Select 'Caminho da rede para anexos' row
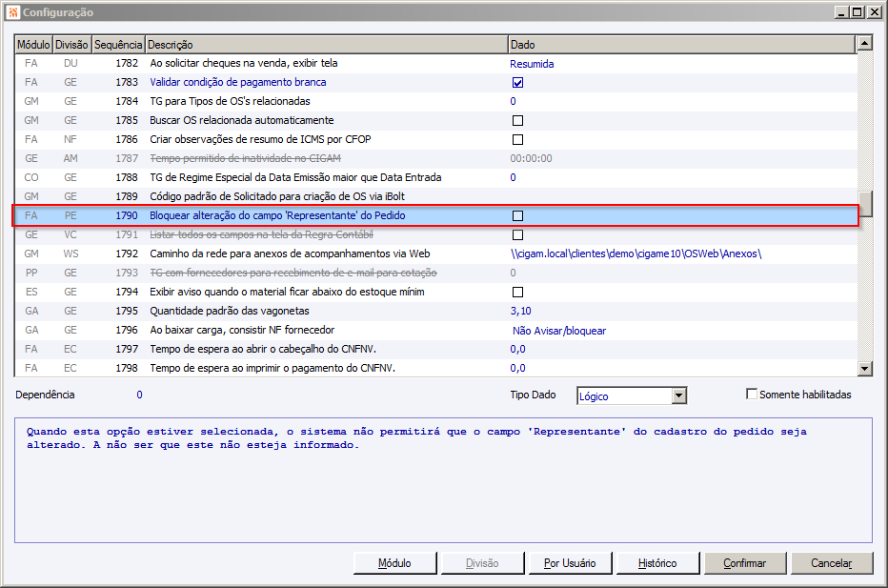The width and height of the screenshot is (888, 588). coord(435,253)
